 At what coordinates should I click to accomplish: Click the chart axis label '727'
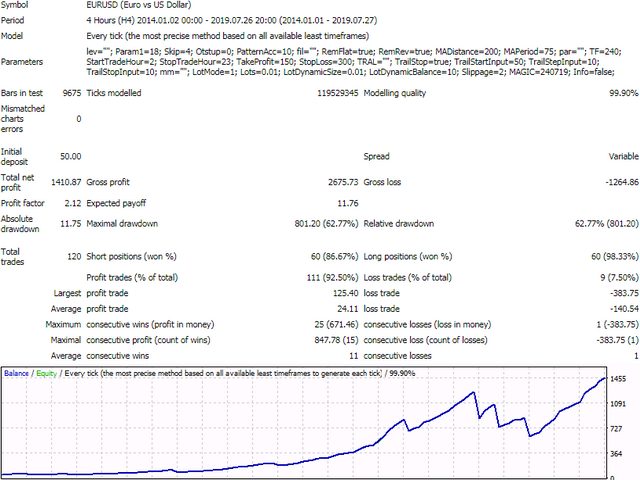pyautogui.click(x=616, y=429)
